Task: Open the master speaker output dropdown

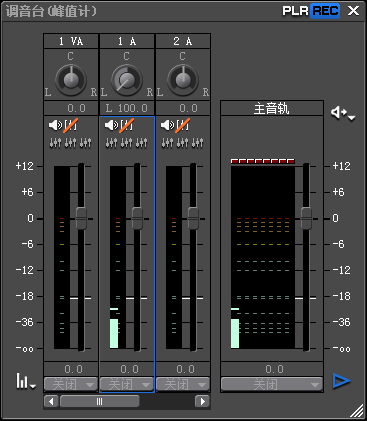Action: (x=343, y=113)
